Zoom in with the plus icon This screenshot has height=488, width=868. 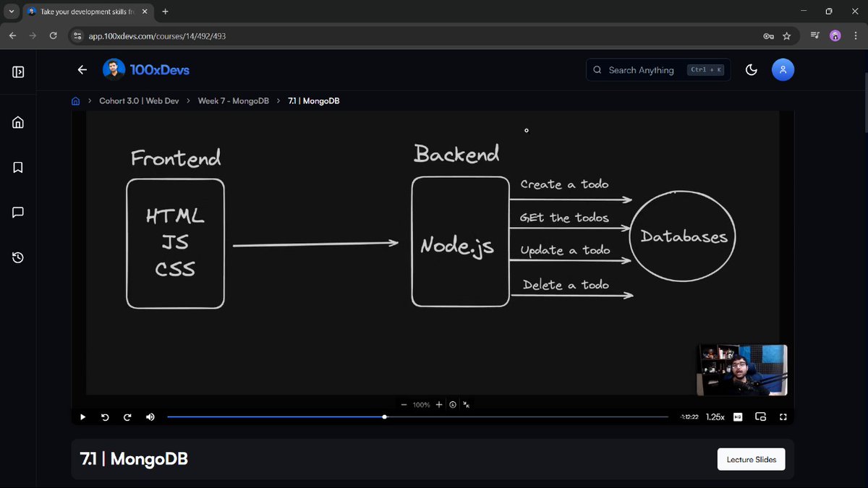pyautogui.click(x=439, y=405)
